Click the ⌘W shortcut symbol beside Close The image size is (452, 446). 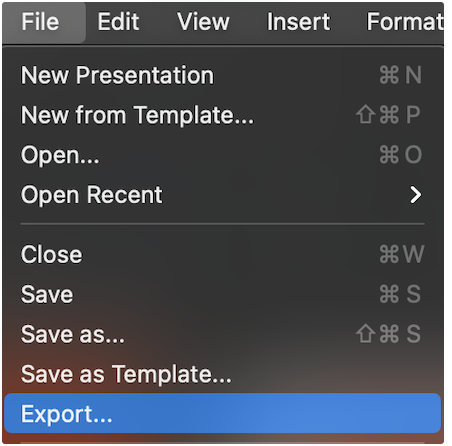click(x=402, y=254)
